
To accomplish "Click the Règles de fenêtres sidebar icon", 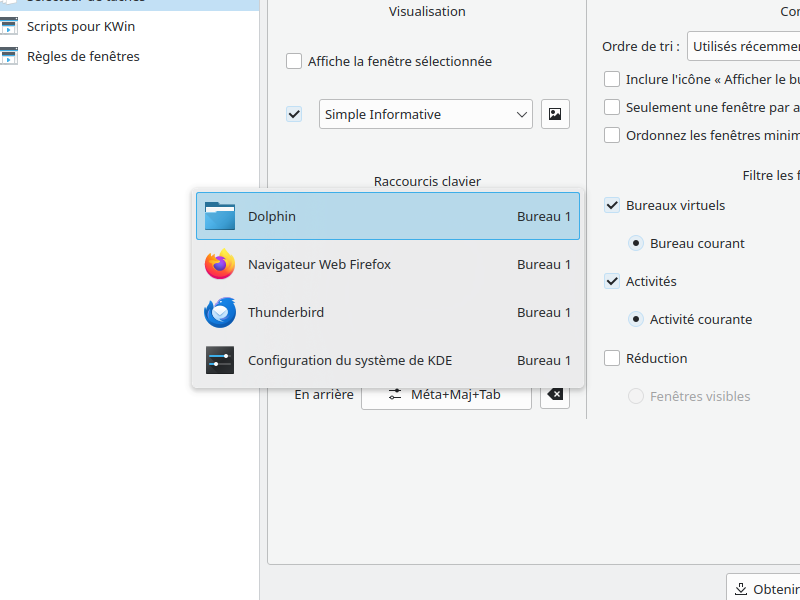I will pyautogui.click(x=9, y=56).
